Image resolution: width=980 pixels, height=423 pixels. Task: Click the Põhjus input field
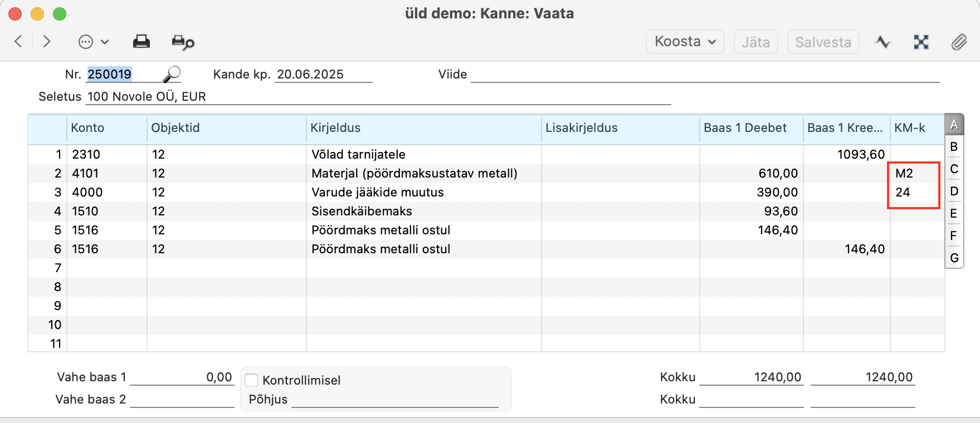(x=394, y=399)
